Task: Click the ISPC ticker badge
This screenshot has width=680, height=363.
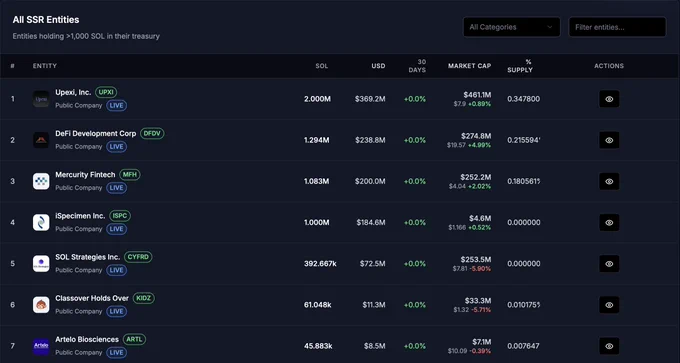Action: (x=120, y=216)
